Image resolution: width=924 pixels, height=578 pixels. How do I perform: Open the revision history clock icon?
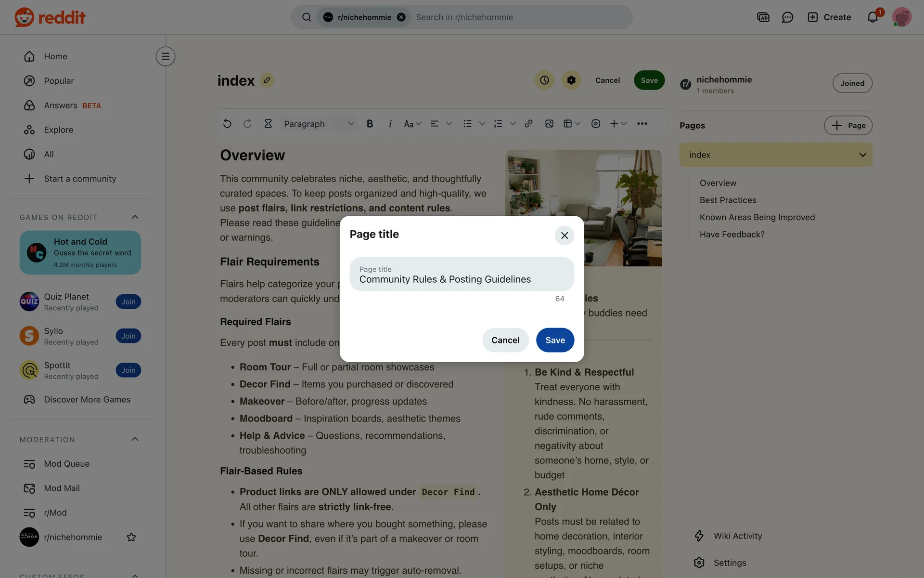tap(544, 80)
